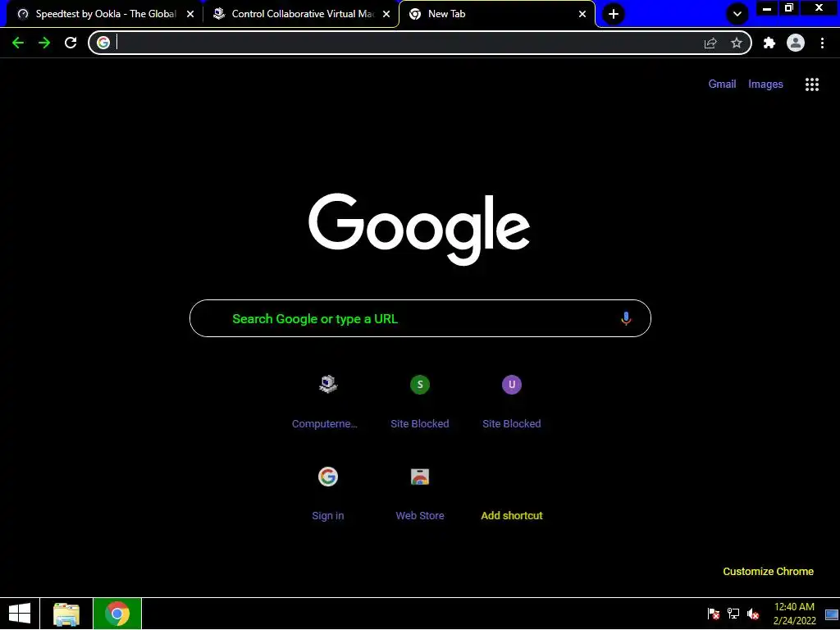Reload the current page

point(71,43)
